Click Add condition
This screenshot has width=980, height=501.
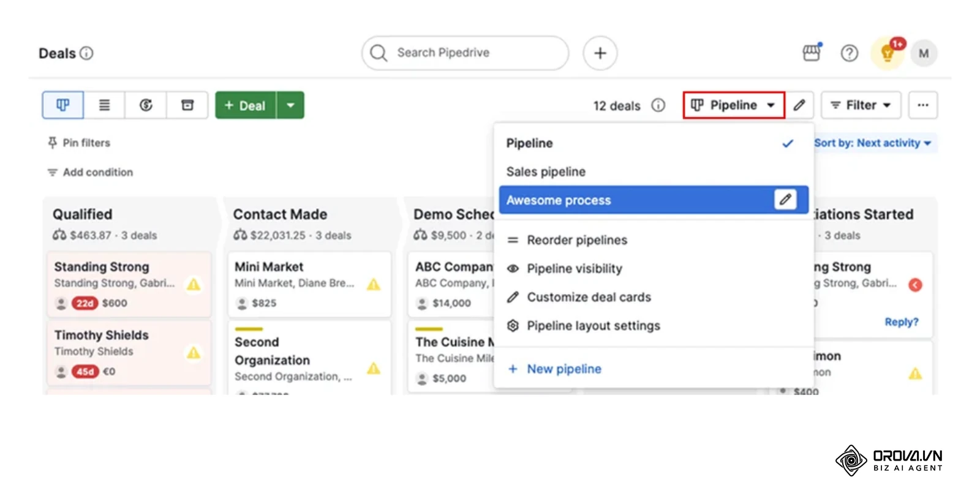pos(90,172)
